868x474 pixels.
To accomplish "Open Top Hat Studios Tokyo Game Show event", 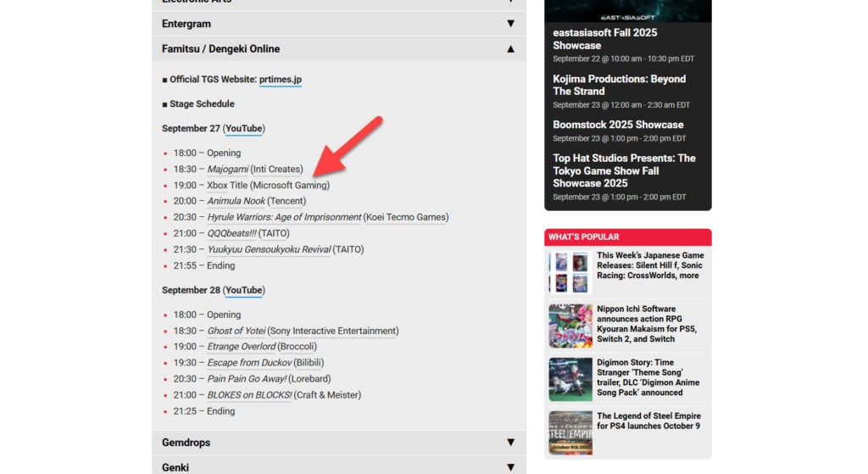I will (624, 170).
